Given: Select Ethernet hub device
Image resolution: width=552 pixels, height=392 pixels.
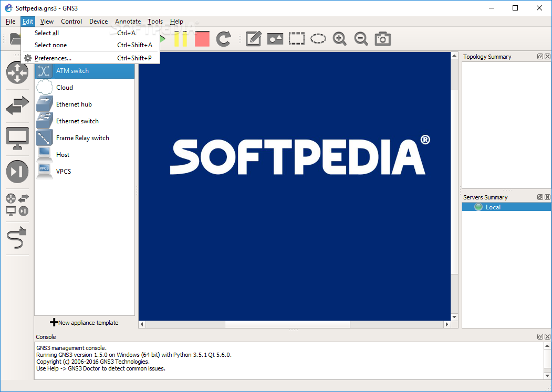Looking at the screenshot, I should (x=85, y=104).
